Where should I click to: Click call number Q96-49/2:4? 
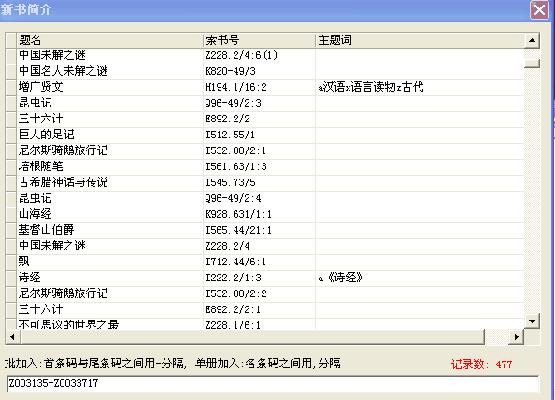pos(234,199)
